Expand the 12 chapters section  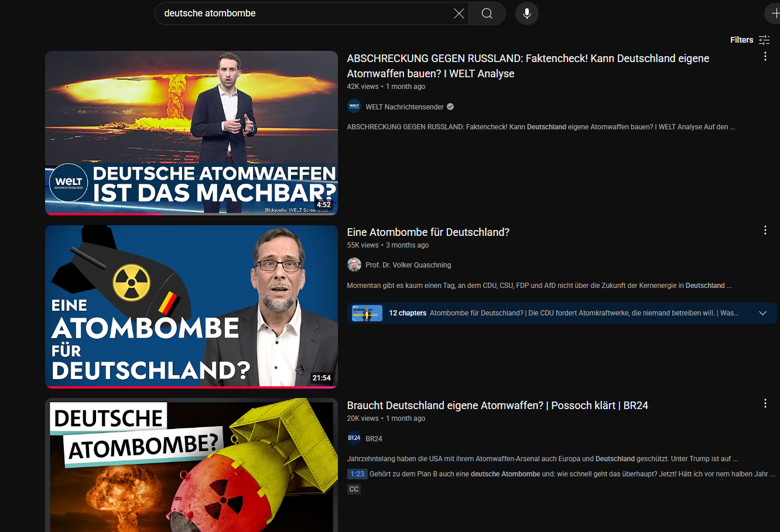[x=763, y=313]
